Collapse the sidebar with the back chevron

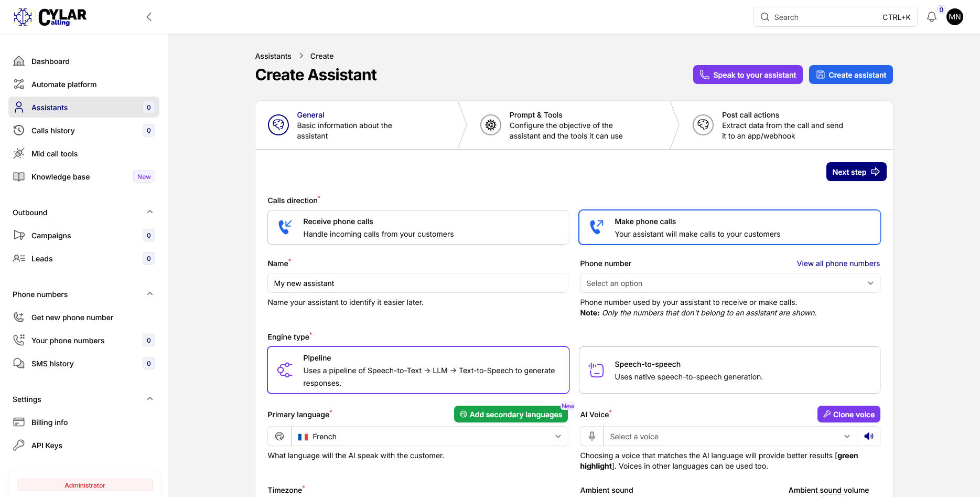(149, 17)
